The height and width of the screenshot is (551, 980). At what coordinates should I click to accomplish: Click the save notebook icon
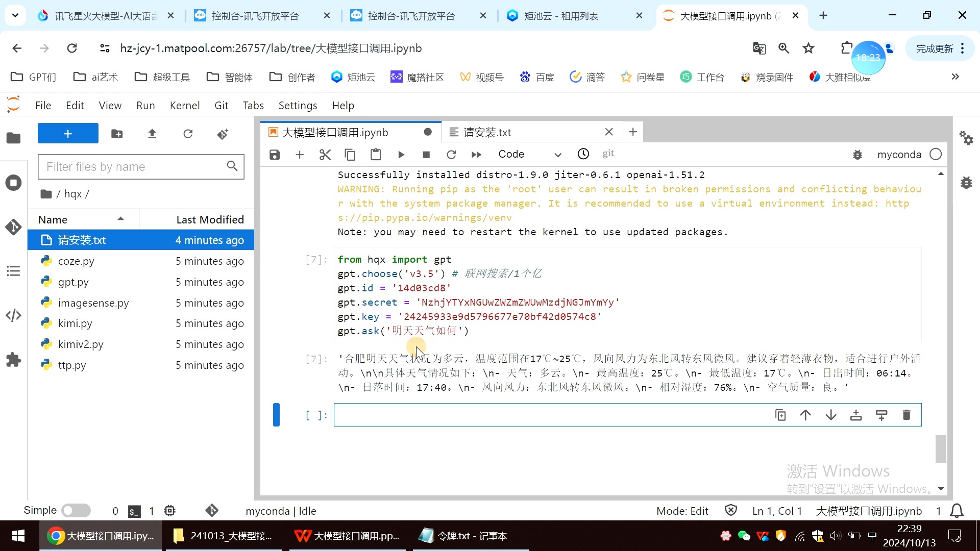click(275, 155)
